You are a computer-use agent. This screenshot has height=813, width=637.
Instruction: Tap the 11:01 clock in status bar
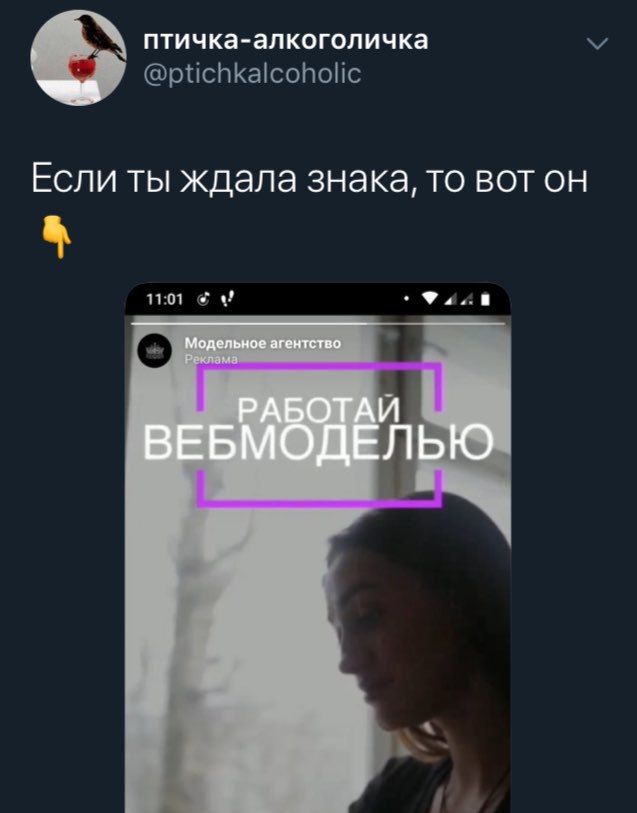(164, 299)
